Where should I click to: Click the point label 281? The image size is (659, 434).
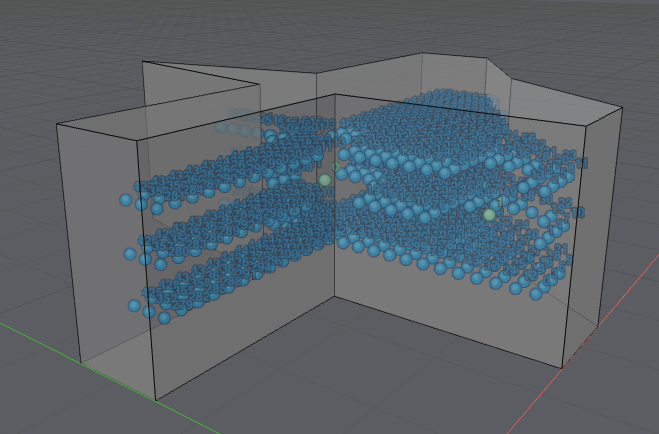[174, 196]
